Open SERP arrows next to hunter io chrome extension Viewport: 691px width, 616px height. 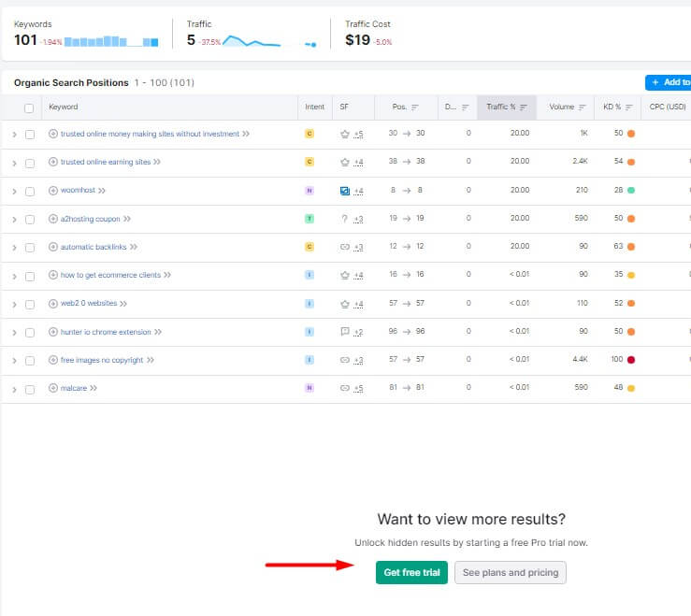[158, 332]
